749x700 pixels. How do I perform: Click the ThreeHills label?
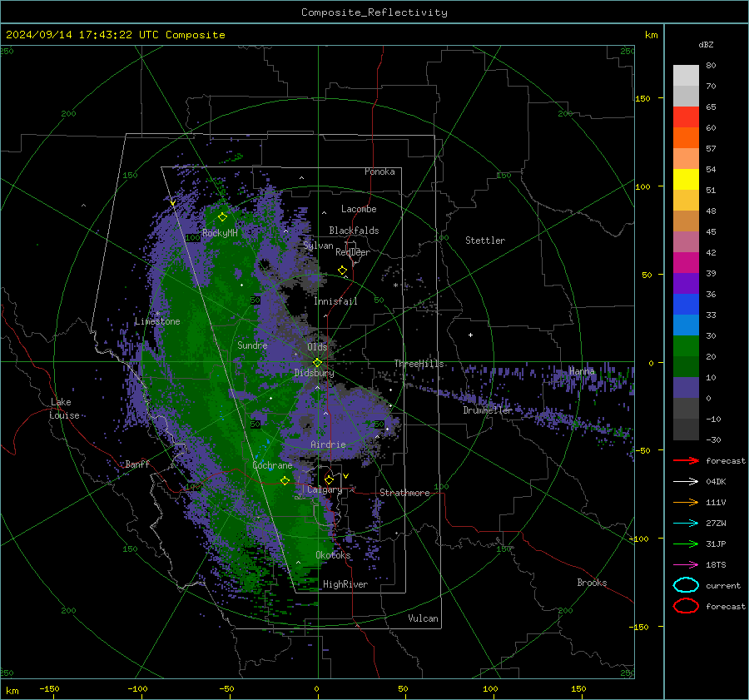pos(419,364)
